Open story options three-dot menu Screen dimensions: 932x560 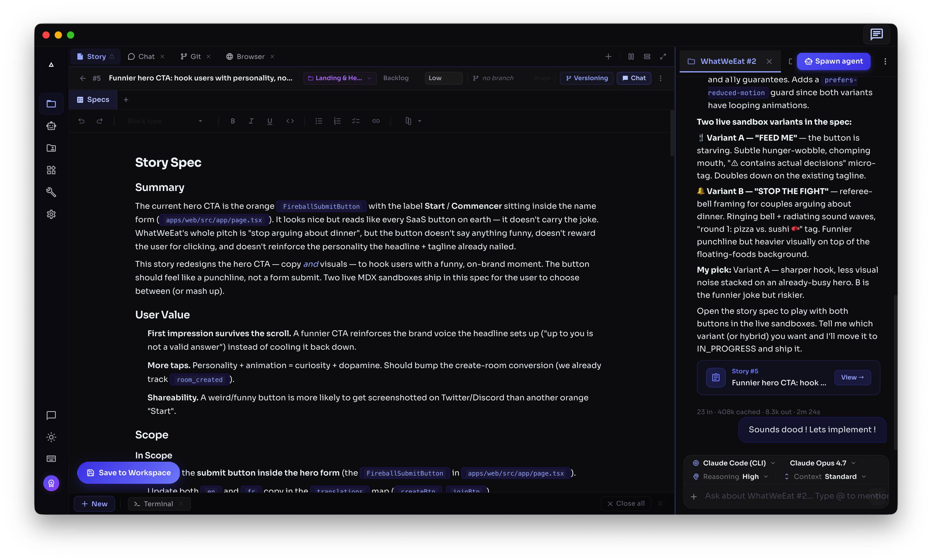click(660, 78)
